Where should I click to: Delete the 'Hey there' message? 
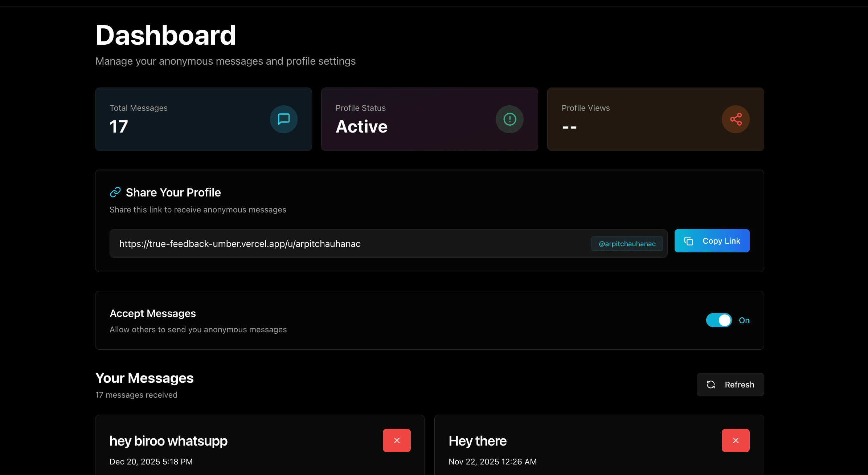(735, 440)
